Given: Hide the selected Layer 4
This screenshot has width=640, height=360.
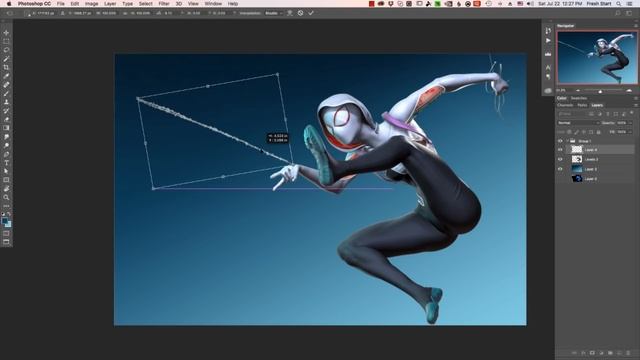Looking at the screenshot, I should pos(560,150).
